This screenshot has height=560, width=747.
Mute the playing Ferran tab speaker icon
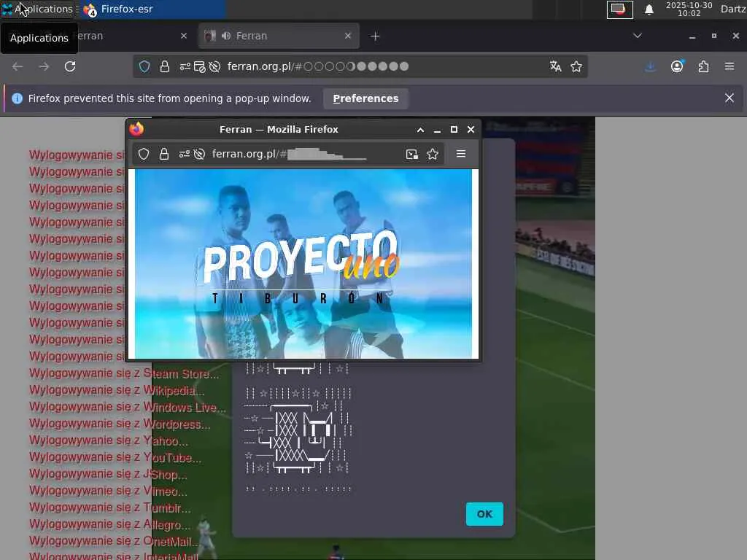[226, 36]
